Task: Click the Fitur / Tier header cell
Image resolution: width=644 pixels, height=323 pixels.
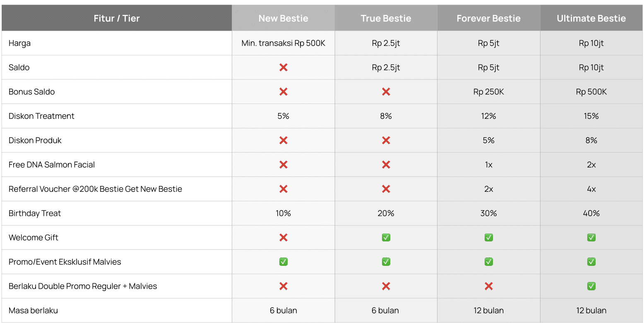Action: (x=117, y=18)
